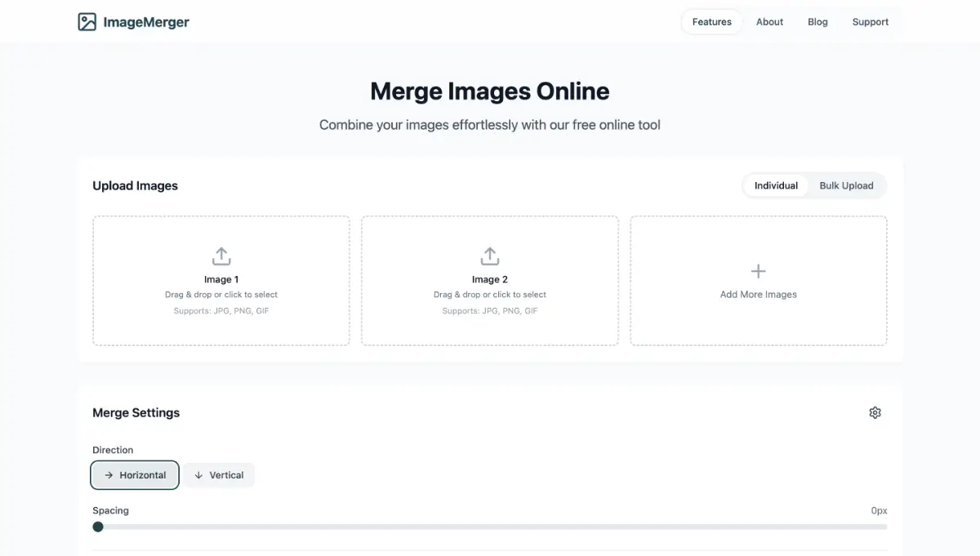Adjust the Spacing slider
The height and width of the screenshot is (556, 980).
click(98, 527)
